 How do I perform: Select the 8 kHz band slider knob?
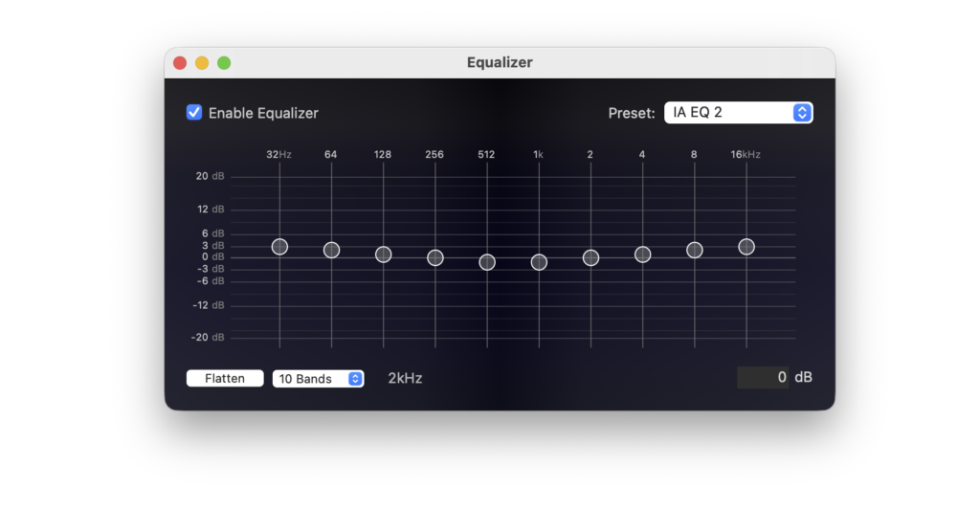pos(695,250)
